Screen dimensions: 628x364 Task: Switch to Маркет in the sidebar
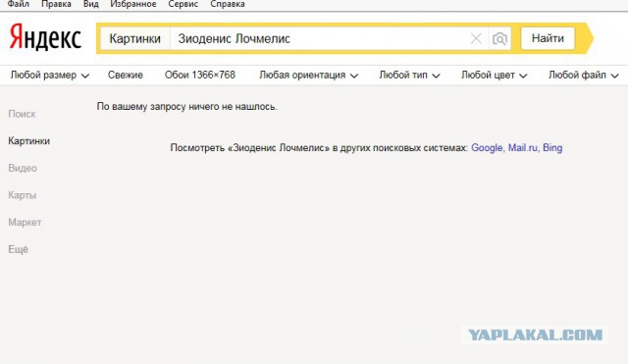tap(25, 223)
